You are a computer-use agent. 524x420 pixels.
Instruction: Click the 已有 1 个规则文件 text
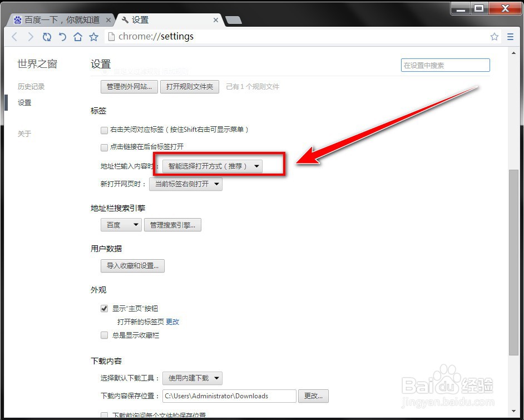pyautogui.click(x=253, y=87)
